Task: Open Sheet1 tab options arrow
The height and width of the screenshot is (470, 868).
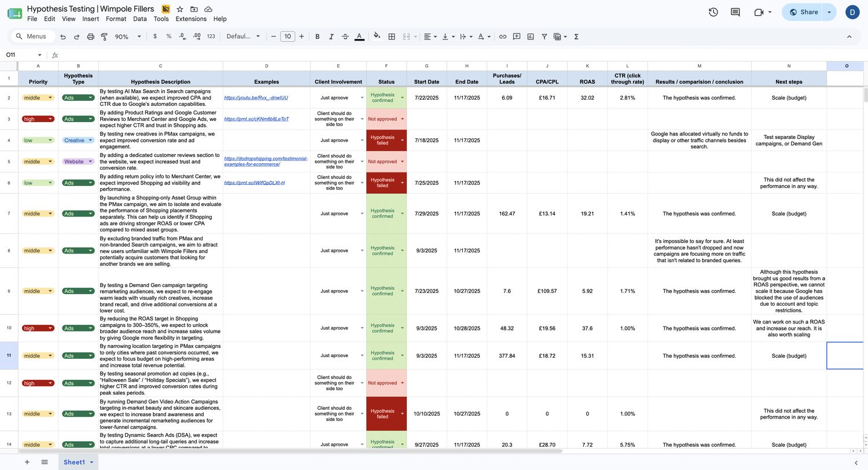Action: pos(91,462)
